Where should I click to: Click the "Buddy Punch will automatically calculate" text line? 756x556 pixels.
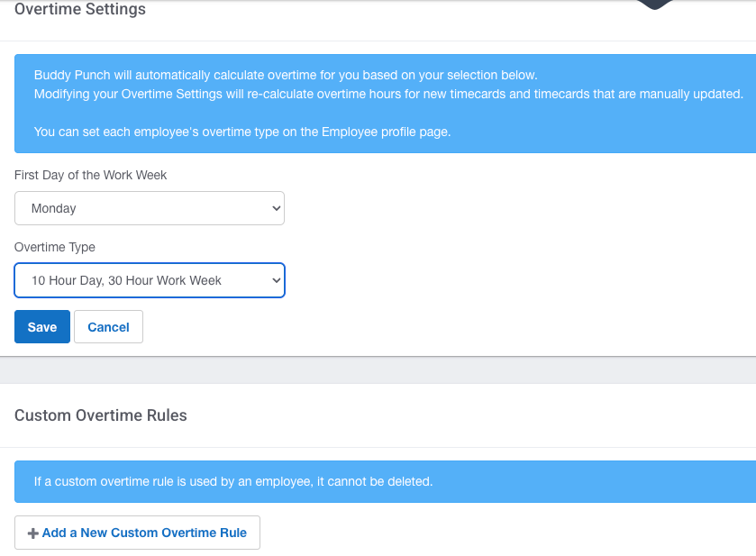coord(286,75)
